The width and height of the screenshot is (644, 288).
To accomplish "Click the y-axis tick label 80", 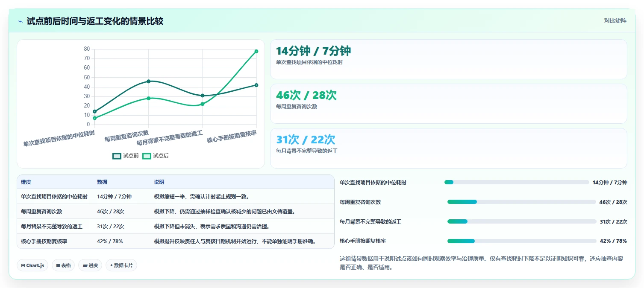I will pyautogui.click(x=87, y=49).
